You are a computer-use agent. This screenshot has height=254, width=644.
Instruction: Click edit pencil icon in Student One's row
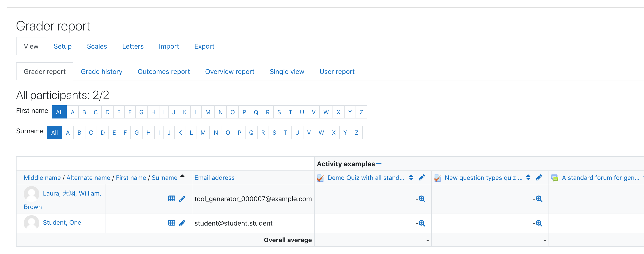(x=182, y=223)
